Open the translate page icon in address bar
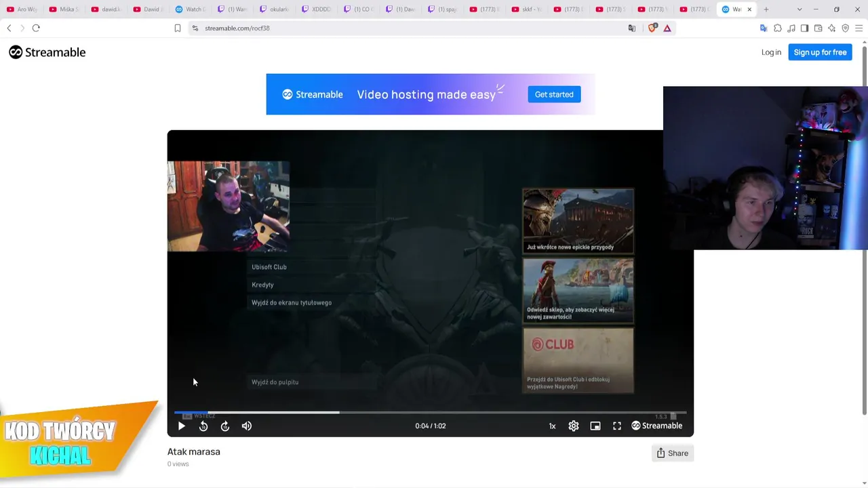This screenshot has height=488, width=868. click(632, 28)
